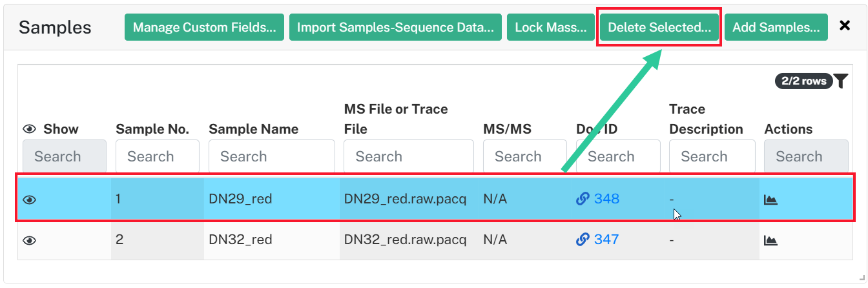Open the table filter funnel icon
Screen dimensions: 868x288
pos(840,81)
